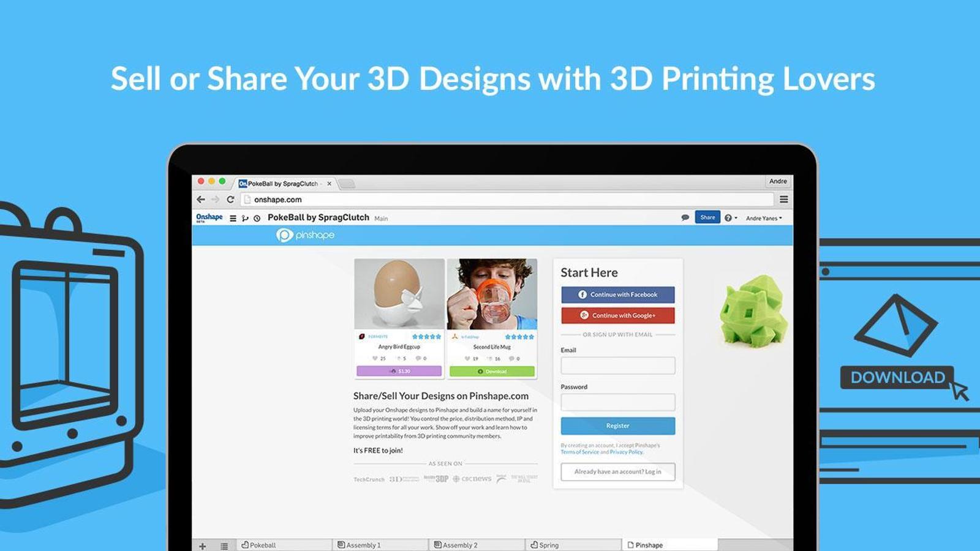980x551 pixels.
Task: Expand the Andre Yanes account dropdown
Action: [x=763, y=219]
